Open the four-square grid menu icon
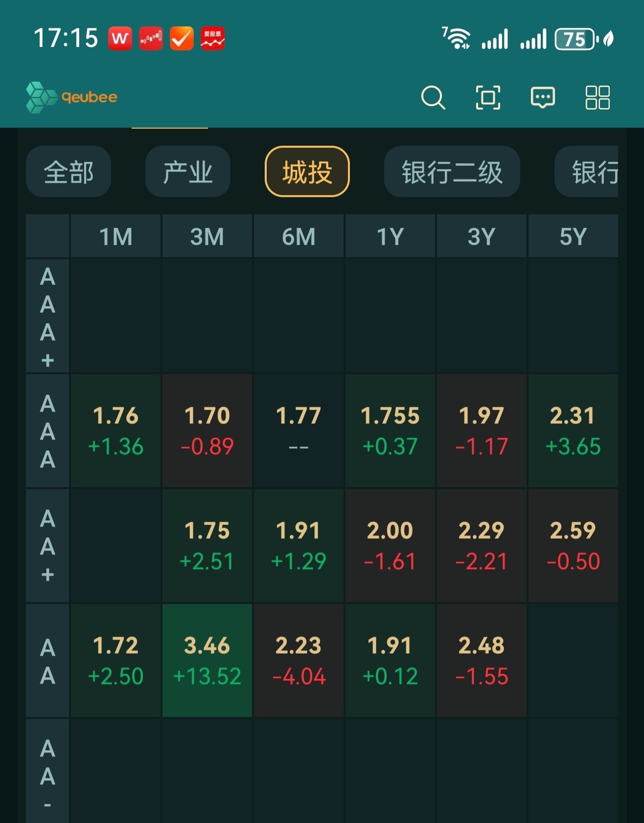This screenshot has height=823, width=644. (598, 97)
